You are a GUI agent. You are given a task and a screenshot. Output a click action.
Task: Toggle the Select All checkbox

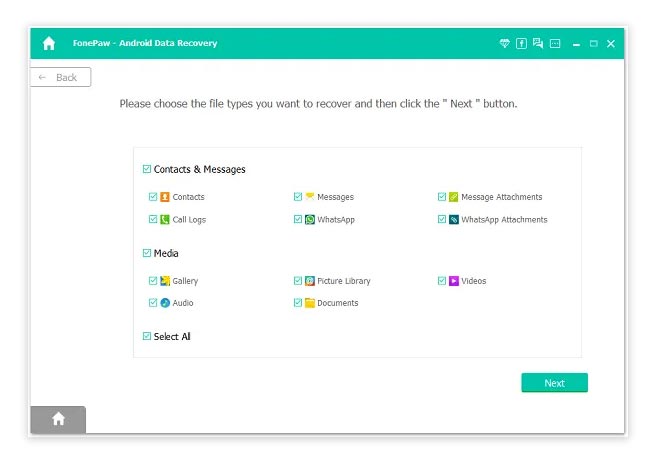click(x=147, y=336)
